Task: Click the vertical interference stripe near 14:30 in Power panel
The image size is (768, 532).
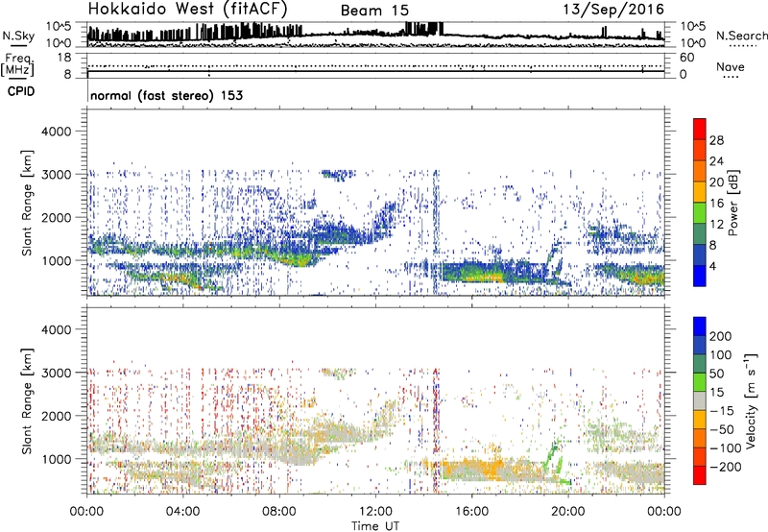Action: pos(435,230)
